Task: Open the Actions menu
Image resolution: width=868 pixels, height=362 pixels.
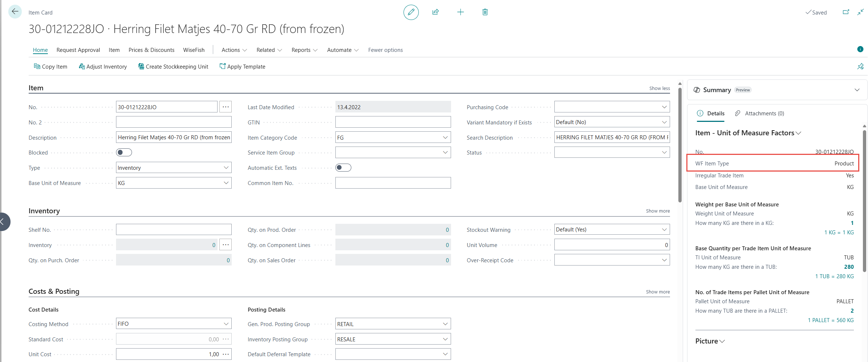Action: (x=234, y=50)
